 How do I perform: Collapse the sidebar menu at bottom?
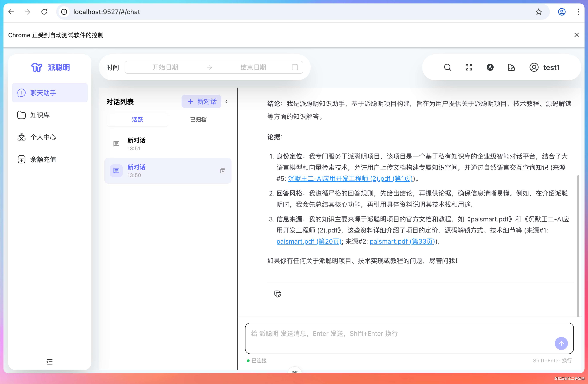tap(49, 362)
